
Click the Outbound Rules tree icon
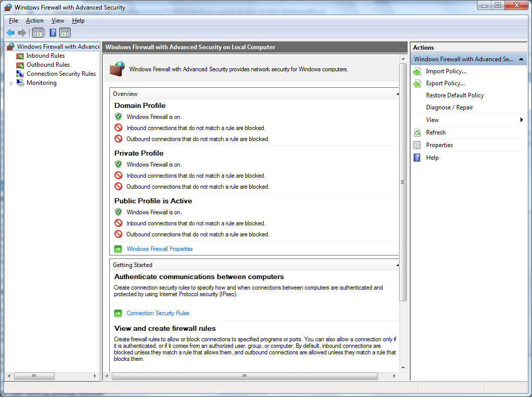[x=20, y=65]
